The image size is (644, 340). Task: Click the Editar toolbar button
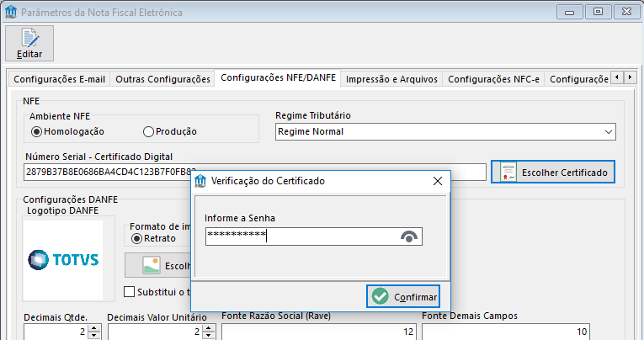pyautogui.click(x=29, y=43)
